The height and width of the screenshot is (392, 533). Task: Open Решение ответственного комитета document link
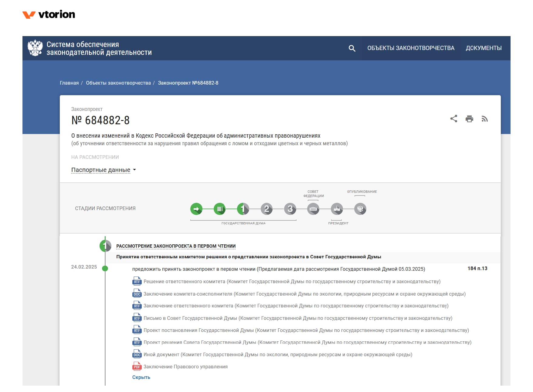(x=292, y=281)
